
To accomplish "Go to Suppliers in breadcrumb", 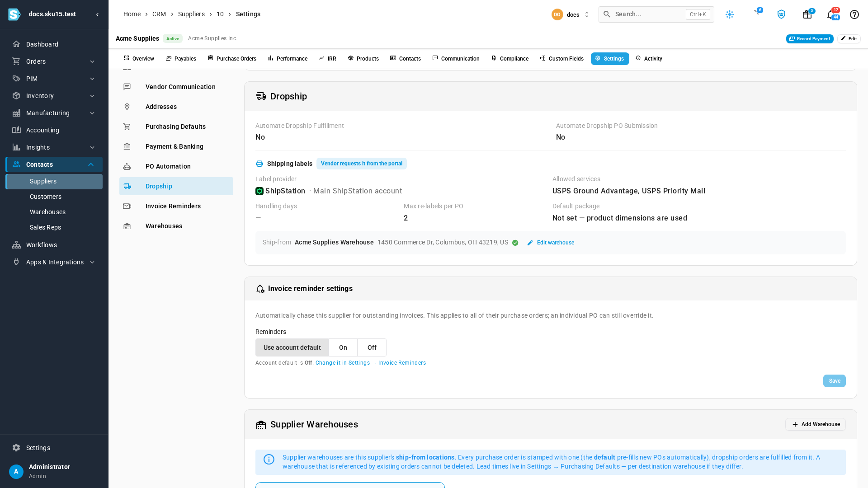I will point(191,14).
